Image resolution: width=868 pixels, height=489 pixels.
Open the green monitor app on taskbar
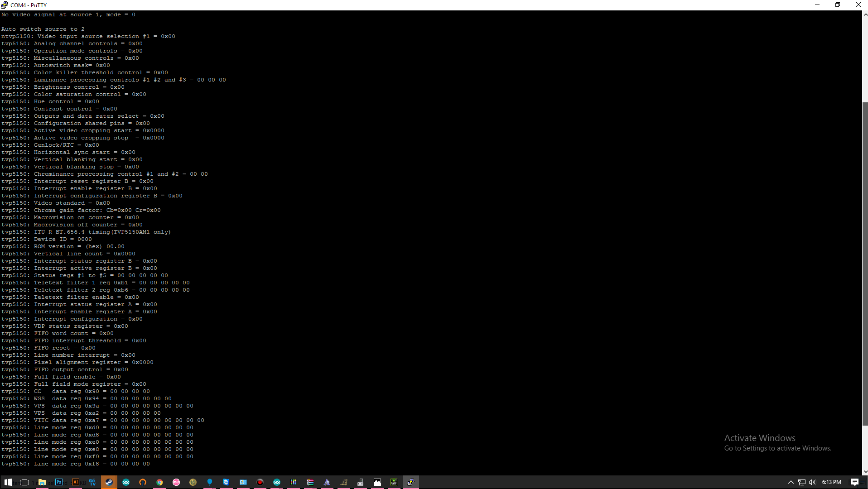394,482
